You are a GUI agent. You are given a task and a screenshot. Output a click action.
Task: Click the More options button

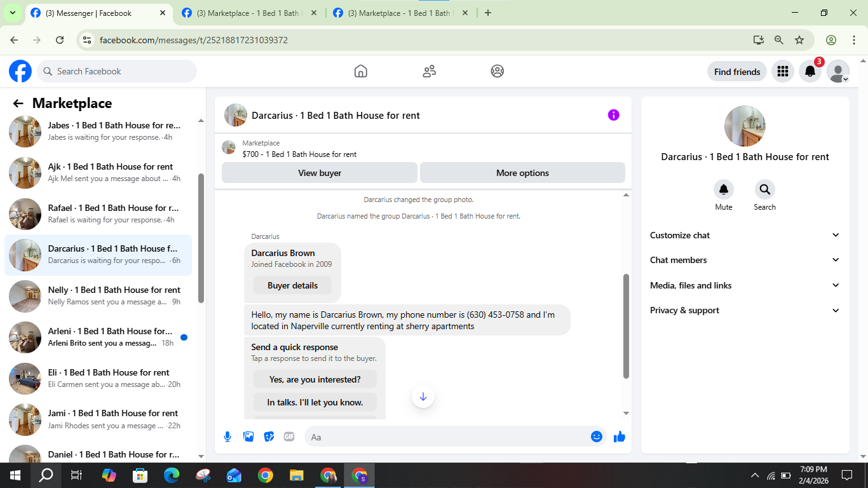[522, 173]
